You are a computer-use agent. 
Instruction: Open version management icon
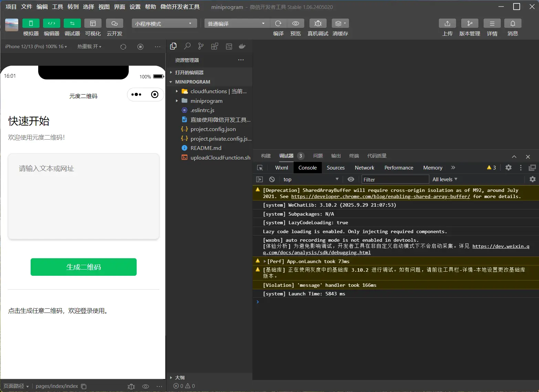[x=469, y=23]
